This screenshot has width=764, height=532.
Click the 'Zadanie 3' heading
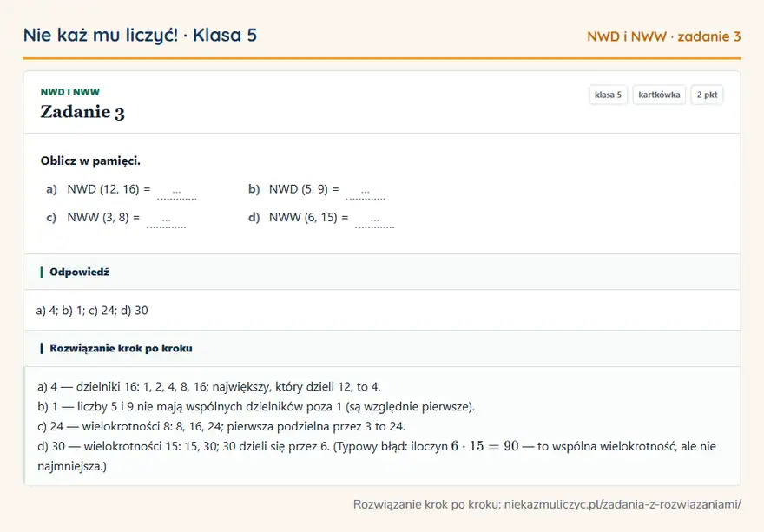[82, 112]
